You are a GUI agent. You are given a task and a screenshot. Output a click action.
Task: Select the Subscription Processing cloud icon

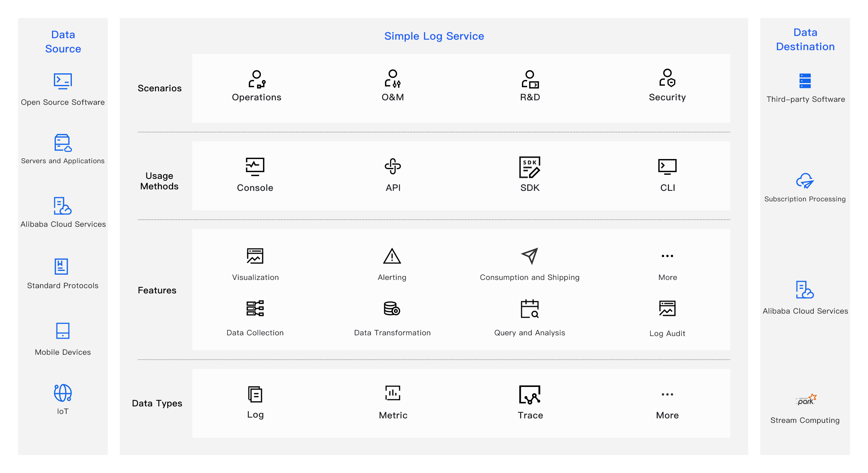click(x=805, y=181)
